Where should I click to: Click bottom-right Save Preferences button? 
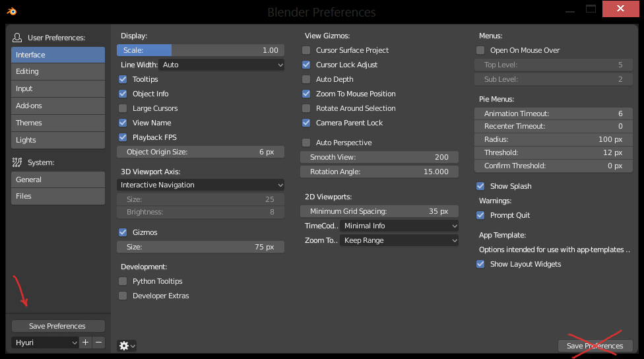pyautogui.click(x=595, y=346)
